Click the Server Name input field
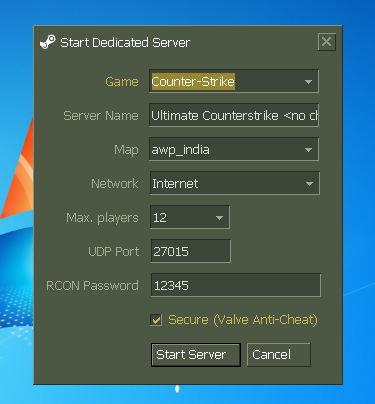The width and height of the screenshot is (375, 404). tap(234, 115)
